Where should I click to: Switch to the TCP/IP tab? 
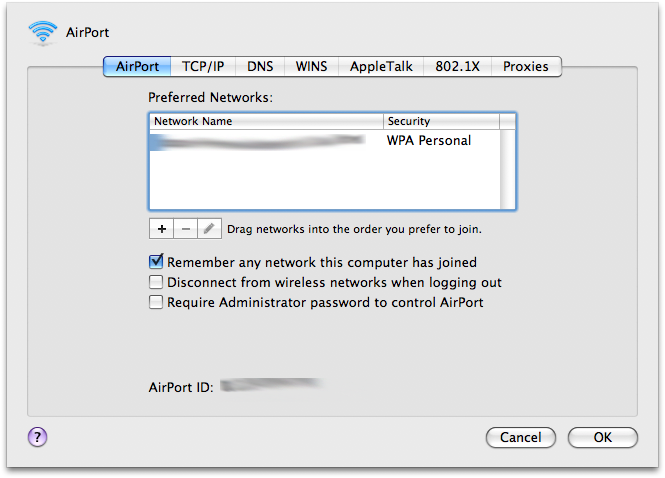[203, 67]
